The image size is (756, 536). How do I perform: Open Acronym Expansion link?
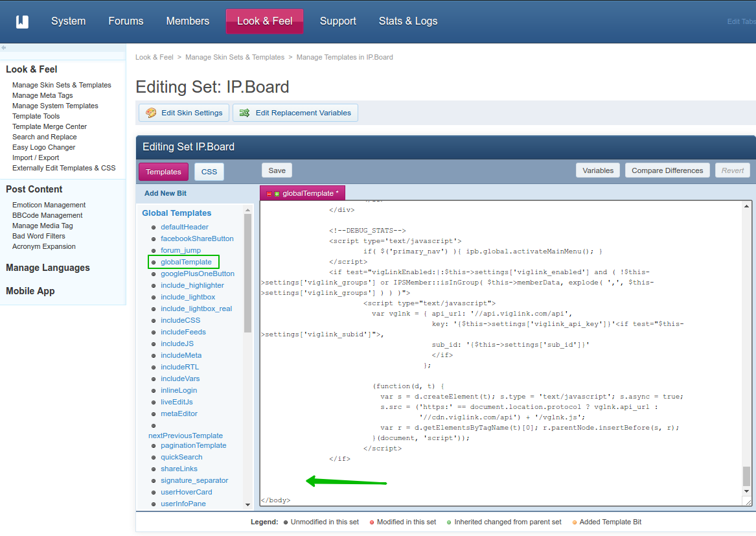pyautogui.click(x=44, y=246)
